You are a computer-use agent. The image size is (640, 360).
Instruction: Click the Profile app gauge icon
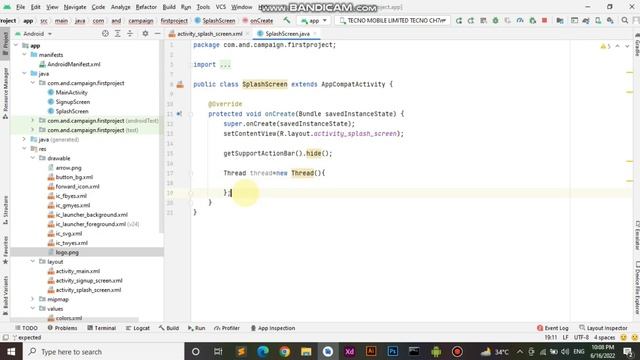(x=520, y=20)
